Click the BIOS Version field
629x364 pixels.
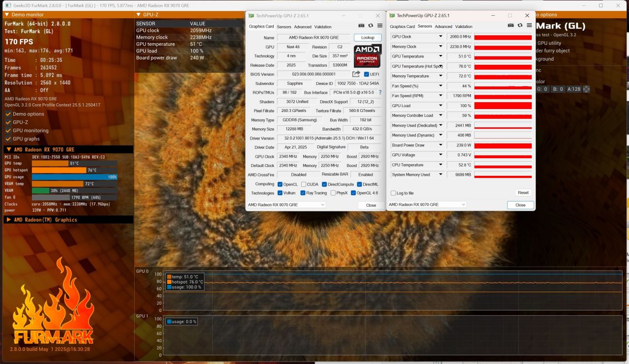coord(313,74)
